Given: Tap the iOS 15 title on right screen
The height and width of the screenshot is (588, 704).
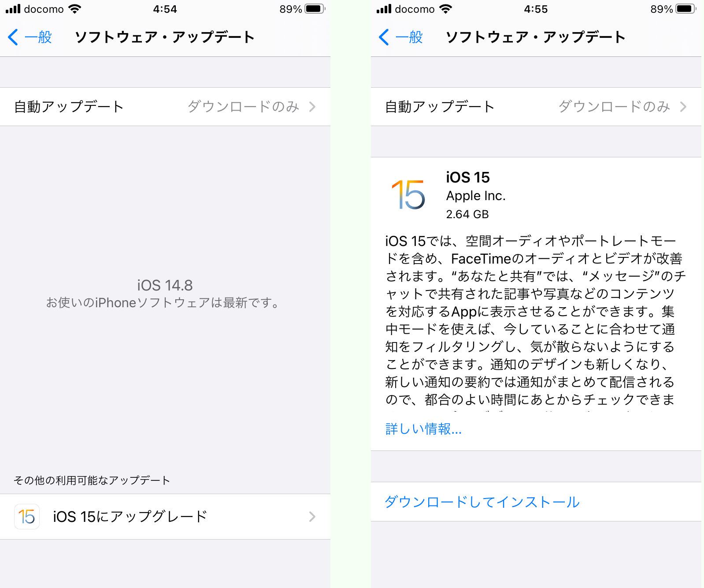Looking at the screenshot, I should tap(468, 177).
